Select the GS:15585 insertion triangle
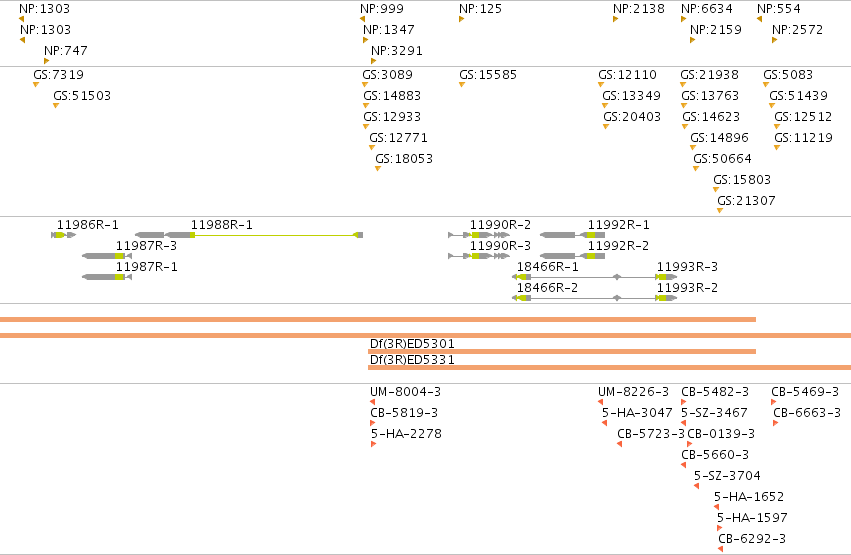Viewport: 851px width, 555px height. pyautogui.click(x=462, y=85)
